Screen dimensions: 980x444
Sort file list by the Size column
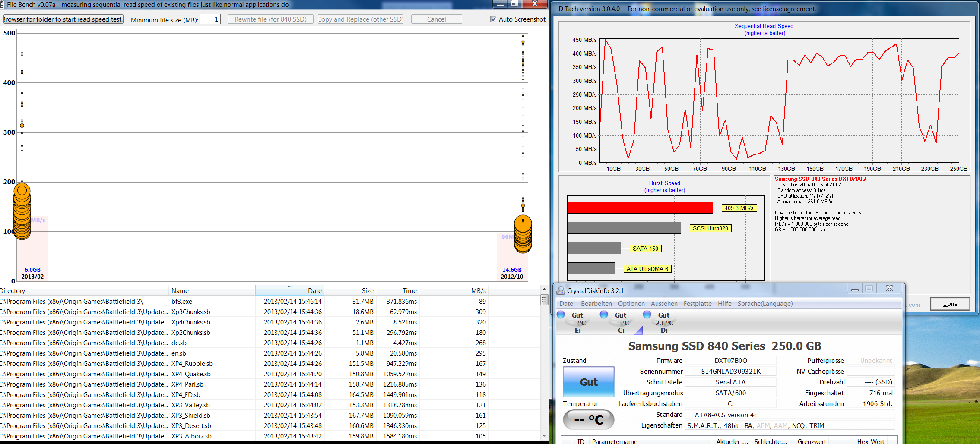click(350, 290)
